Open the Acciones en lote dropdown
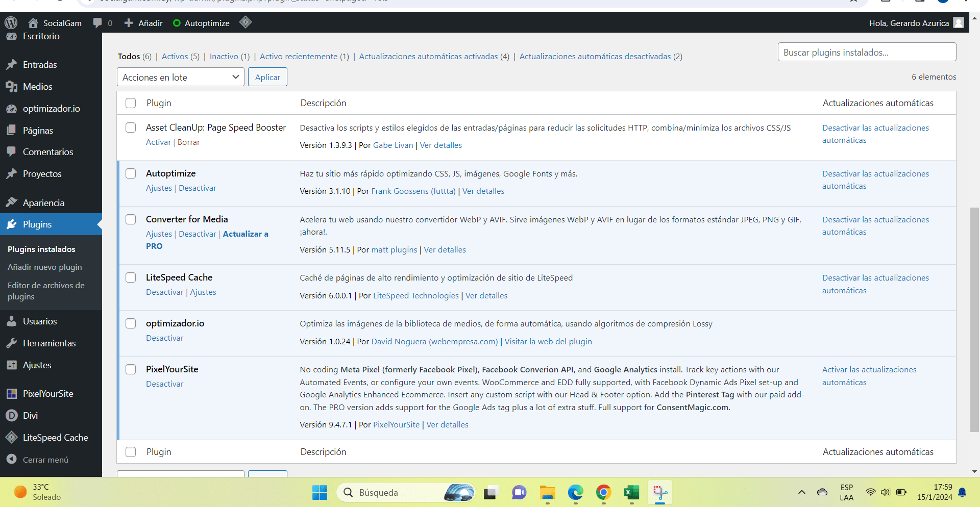The image size is (980, 507). tap(181, 77)
